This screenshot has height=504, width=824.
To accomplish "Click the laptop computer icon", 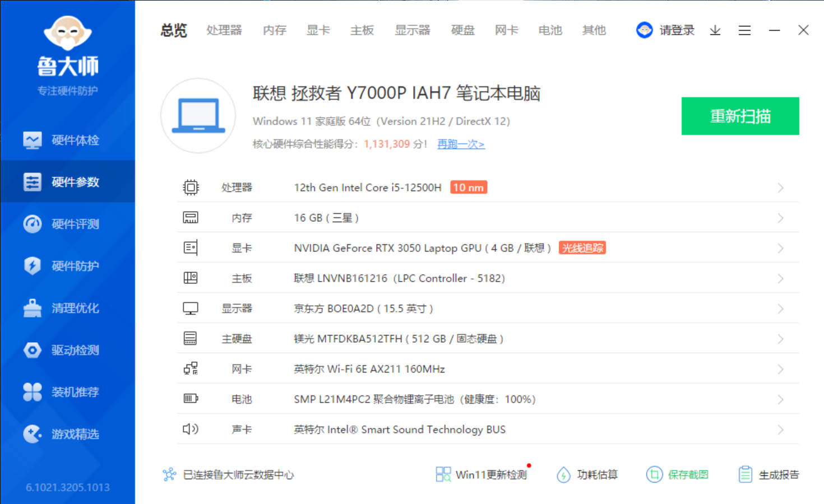I will (x=198, y=116).
